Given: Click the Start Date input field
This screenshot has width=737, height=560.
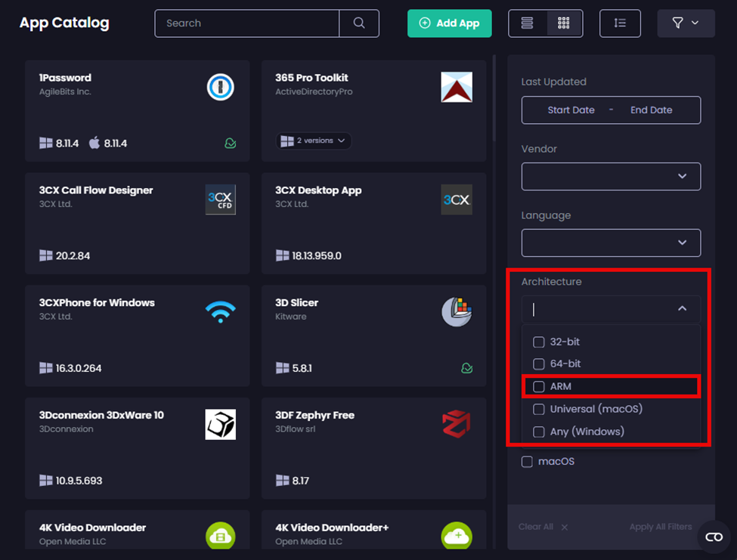Looking at the screenshot, I should click(x=571, y=110).
